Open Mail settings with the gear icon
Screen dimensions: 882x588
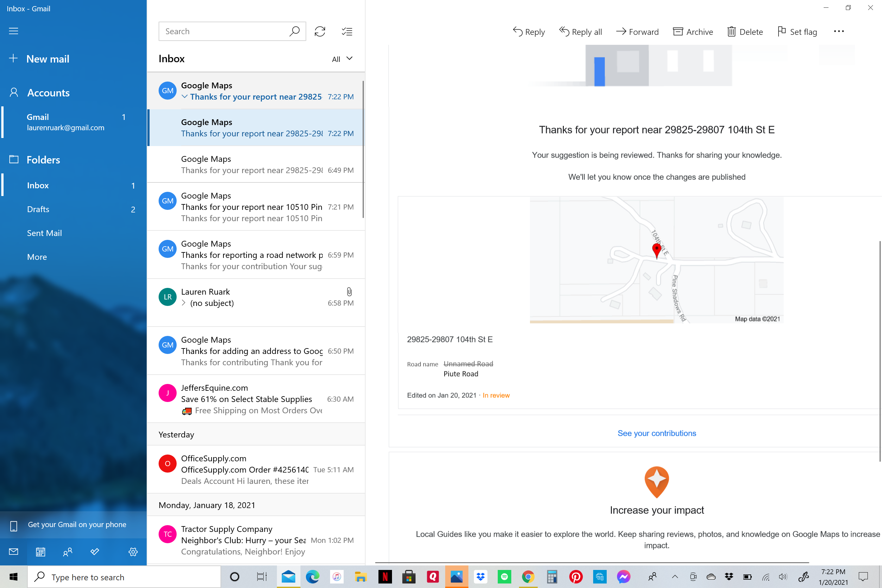(x=133, y=552)
